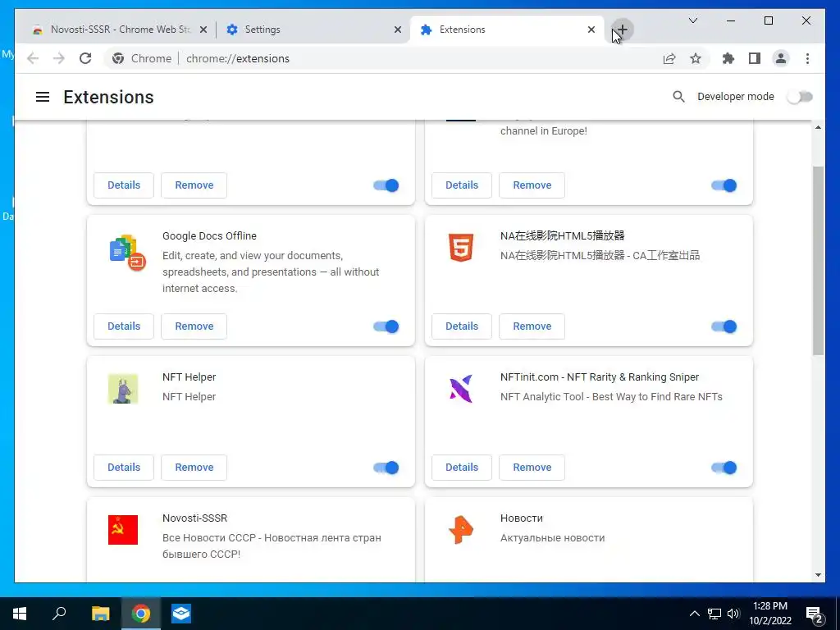Toggle the channel in Europe extension switch
The height and width of the screenshot is (630, 840).
[724, 185]
